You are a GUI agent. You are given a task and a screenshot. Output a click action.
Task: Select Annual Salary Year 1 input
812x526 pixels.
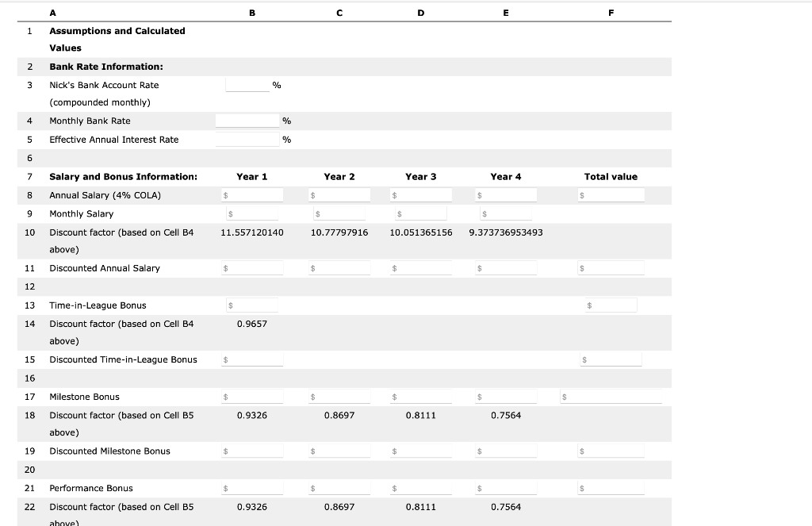point(252,195)
